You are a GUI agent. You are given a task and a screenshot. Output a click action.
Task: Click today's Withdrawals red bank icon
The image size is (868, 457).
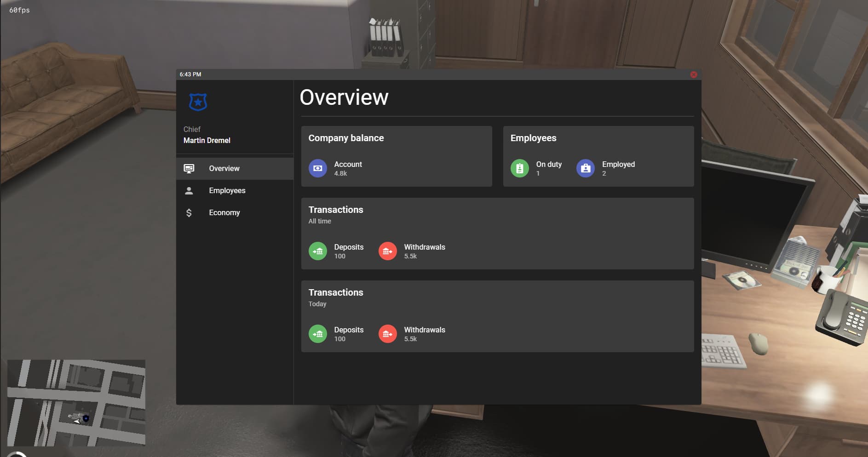(x=388, y=334)
